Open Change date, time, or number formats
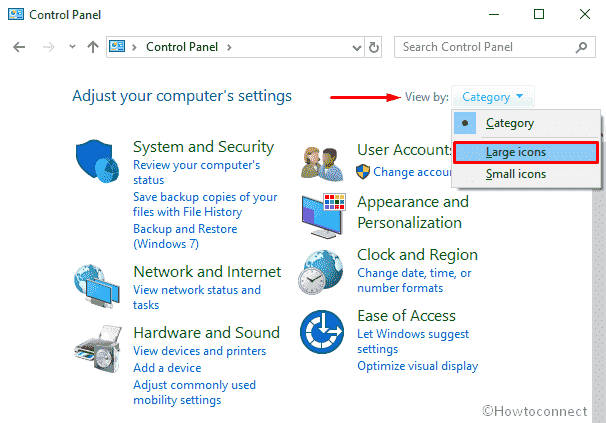The height and width of the screenshot is (423, 606). (x=414, y=280)
